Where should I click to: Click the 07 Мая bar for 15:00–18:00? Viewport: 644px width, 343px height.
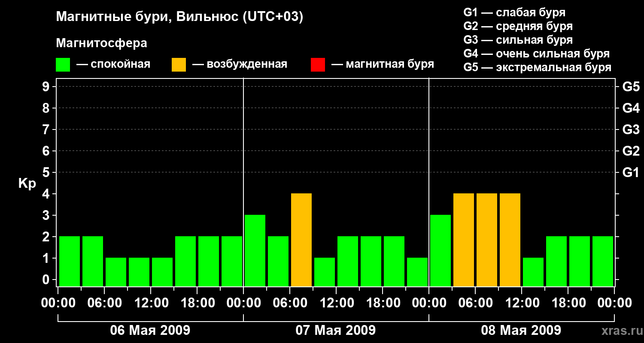click(x=371, y=261)
